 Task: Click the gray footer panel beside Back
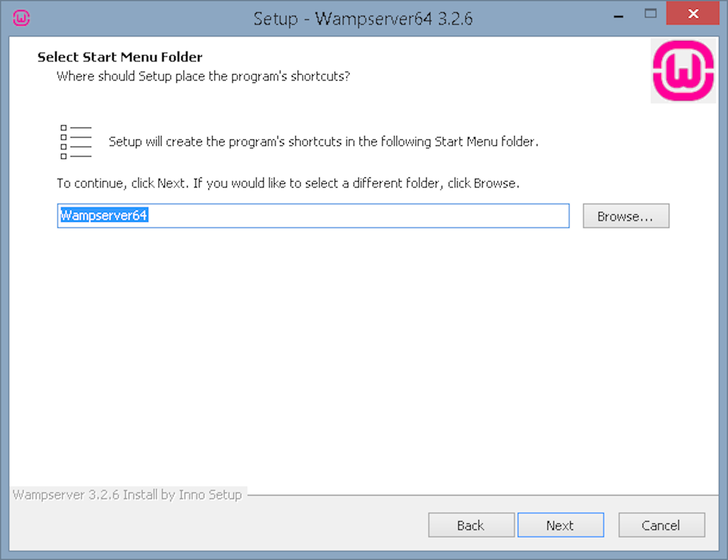coord(220,526)
